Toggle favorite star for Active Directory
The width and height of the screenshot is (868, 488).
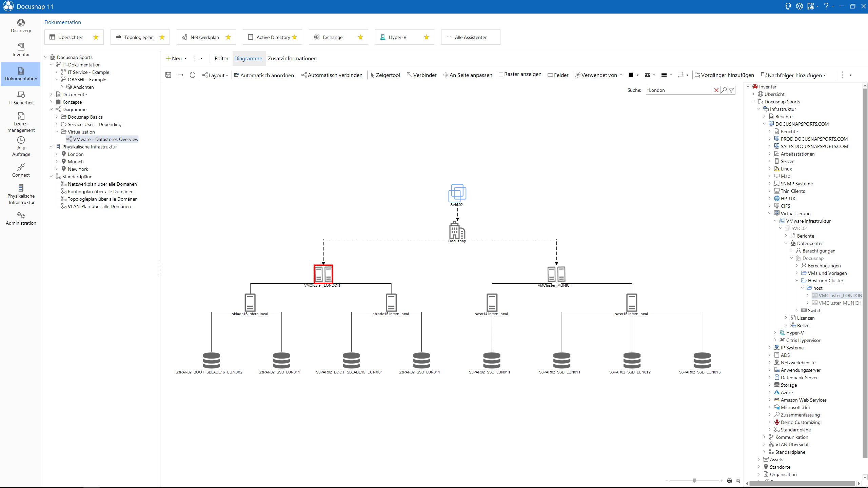[294, 37]
